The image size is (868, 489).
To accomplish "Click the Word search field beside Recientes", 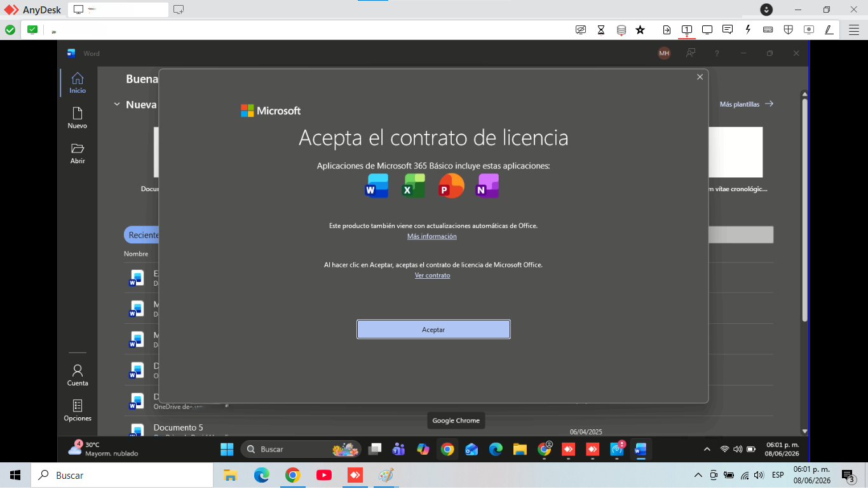I will click(x=740, y=235).
